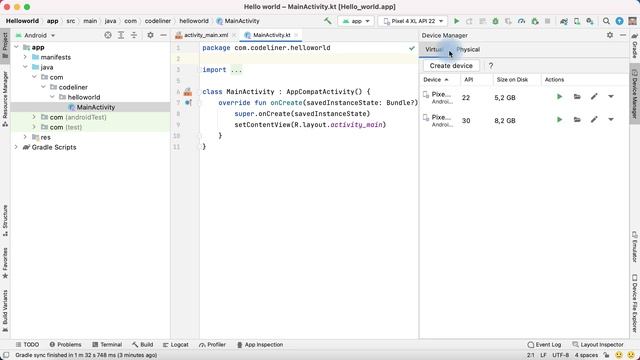640x360 pixels.
Task: Click the 4 spaces indent status entry
Action: point(586,355)
